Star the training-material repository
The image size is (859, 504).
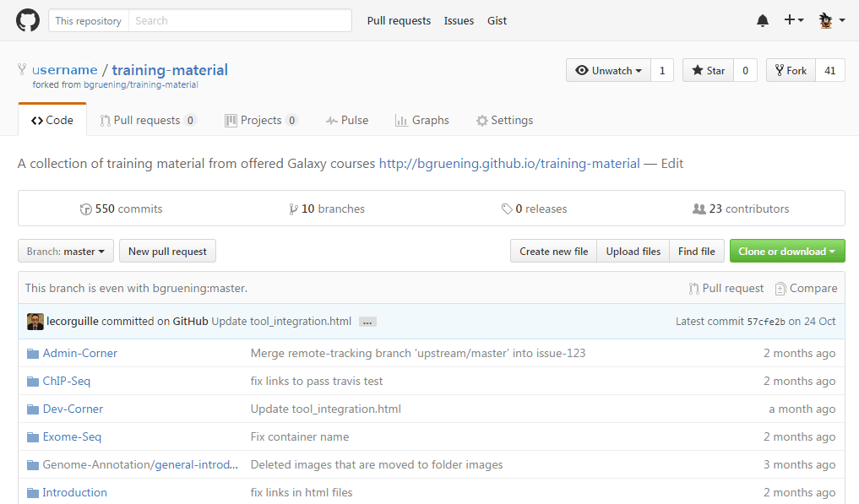point(708,70)
